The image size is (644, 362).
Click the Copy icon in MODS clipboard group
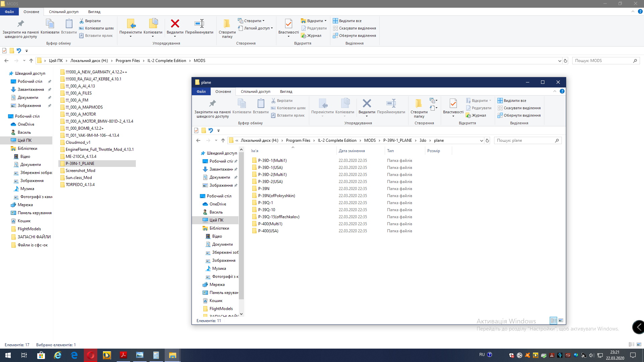point(50,24)
